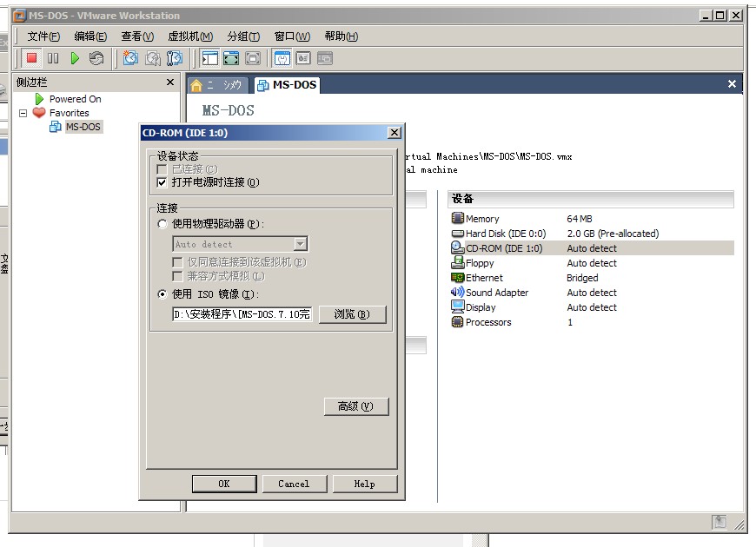Click the Memory device icon

(x=457, y=218)
